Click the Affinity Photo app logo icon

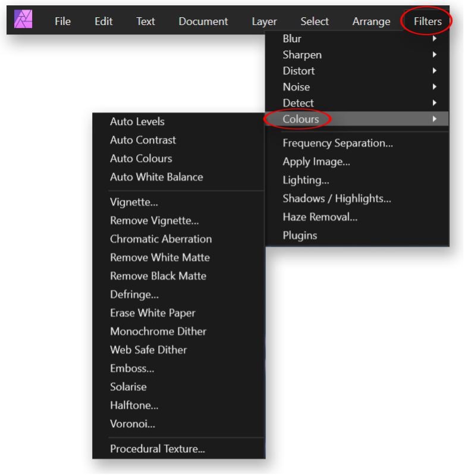tap(23, 19)
